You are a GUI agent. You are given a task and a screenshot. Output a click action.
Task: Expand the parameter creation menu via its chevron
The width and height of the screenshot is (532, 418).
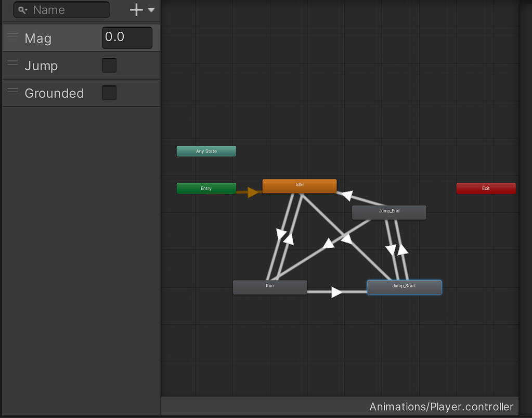point(151,10)
